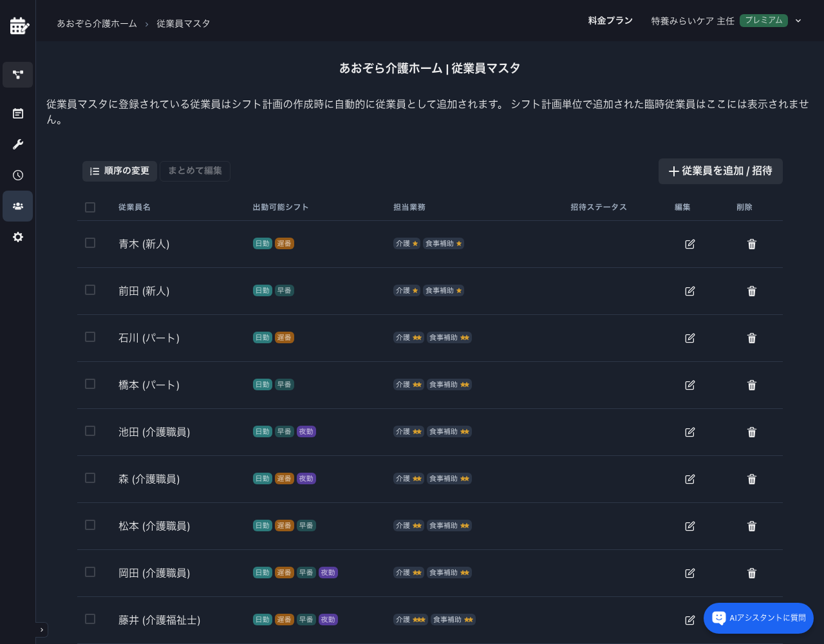Image resolution: width=824 pixels, height=644 pixels.
Task: Open the shift planning calendar icon
Action: (x=17, y=26)
